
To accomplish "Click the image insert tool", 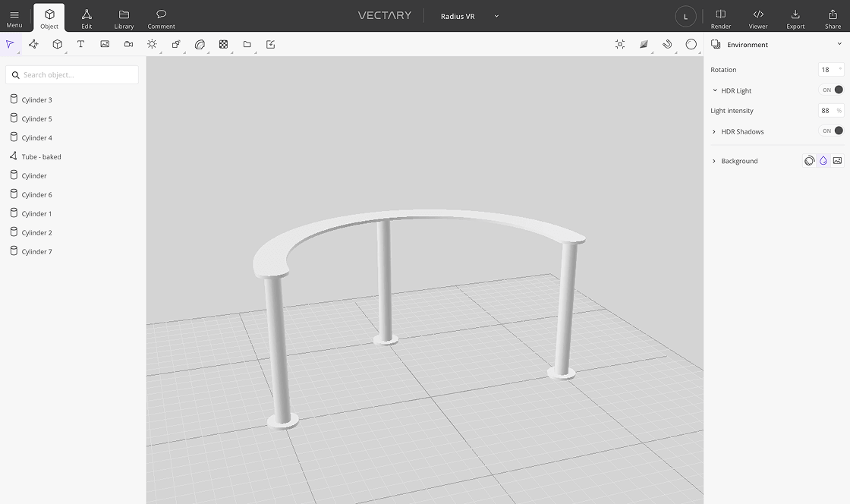I will 105,45.
